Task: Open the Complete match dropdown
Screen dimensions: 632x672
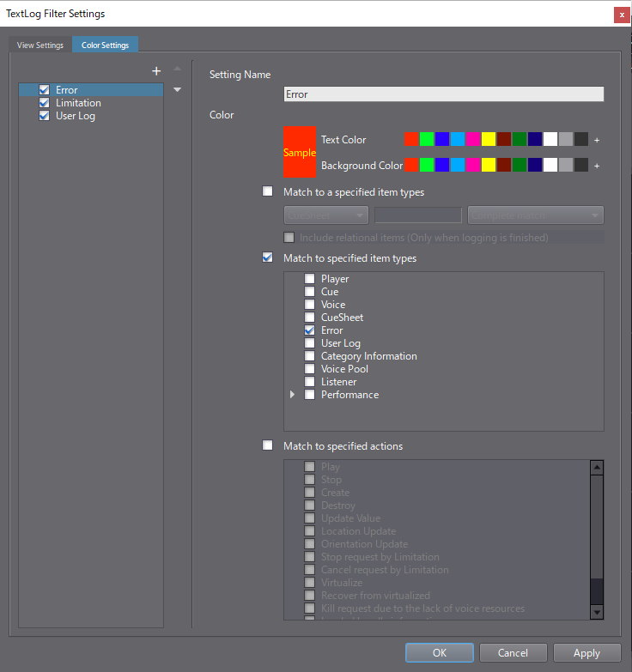Action: pyautogui.click(x=535, y=215)
